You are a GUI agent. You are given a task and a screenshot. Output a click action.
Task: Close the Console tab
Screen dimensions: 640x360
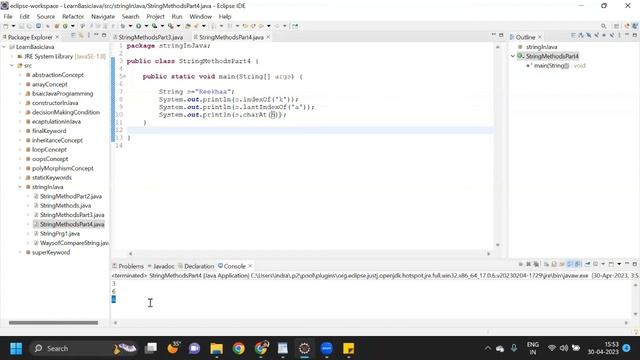coord(250,266)
